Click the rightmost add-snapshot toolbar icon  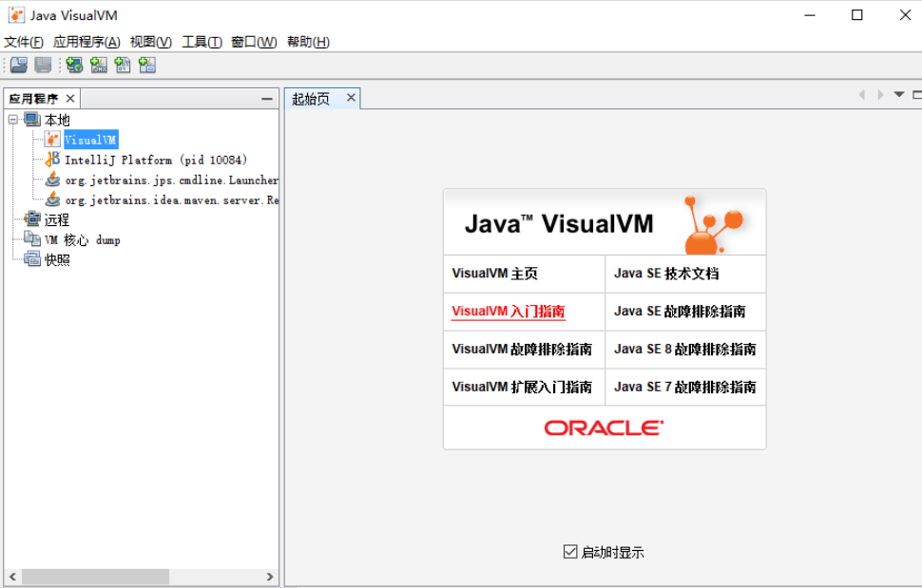click(x=145, y=65)
